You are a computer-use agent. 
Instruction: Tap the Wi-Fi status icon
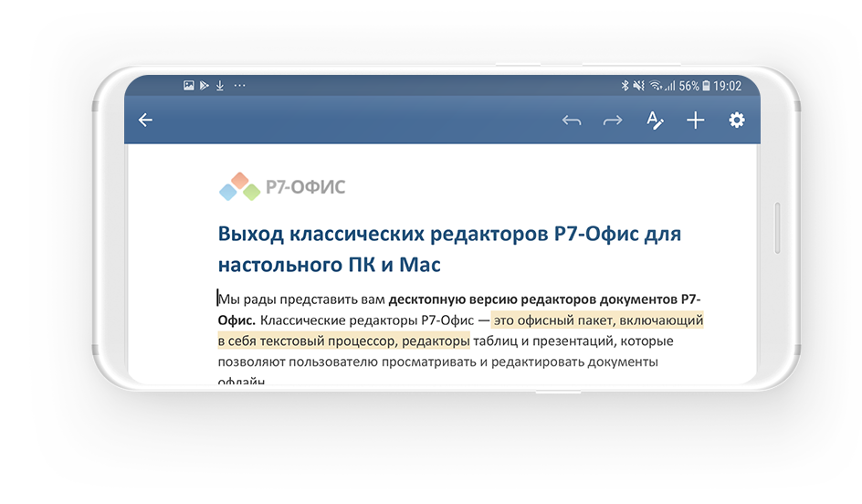click(x=656, y=85)
